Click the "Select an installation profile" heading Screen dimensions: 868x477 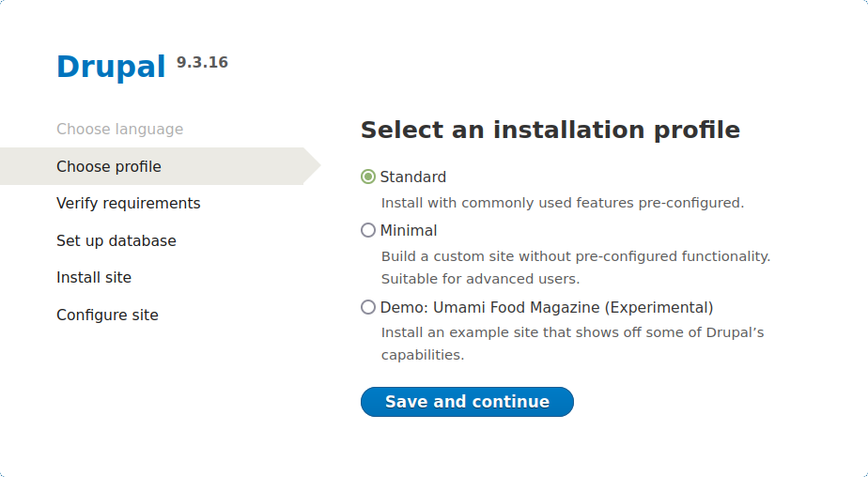tap(550, 130)
